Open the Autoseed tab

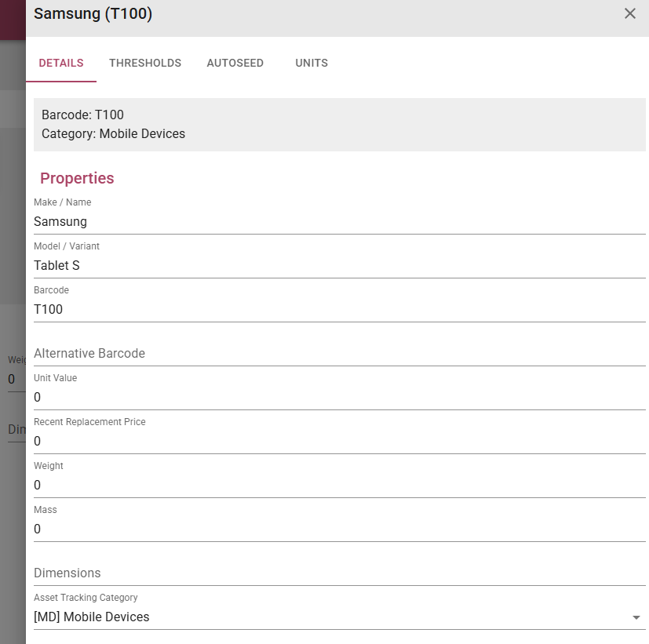coord(235,63)
